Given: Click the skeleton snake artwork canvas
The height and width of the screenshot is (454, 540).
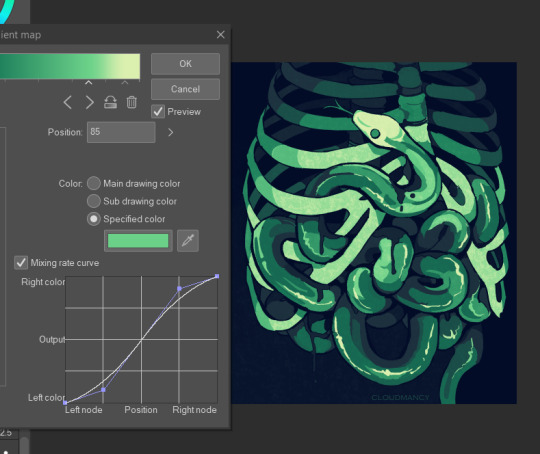Looking at the screenshot, I should point(374,233).
